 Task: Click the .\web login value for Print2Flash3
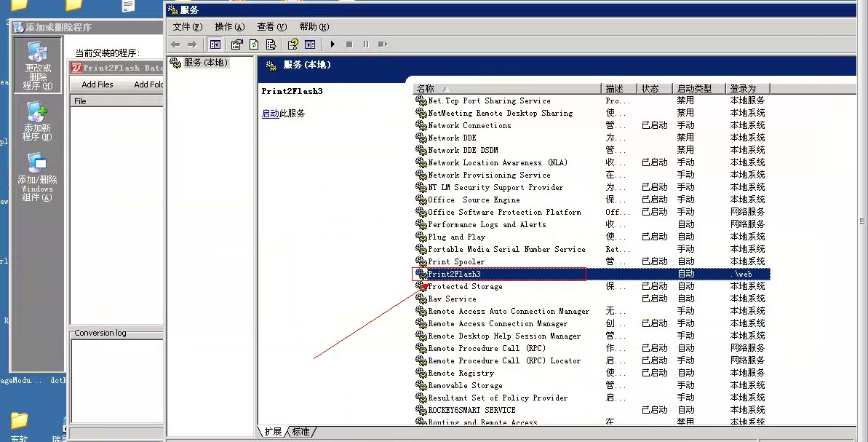tap(741, 275)
